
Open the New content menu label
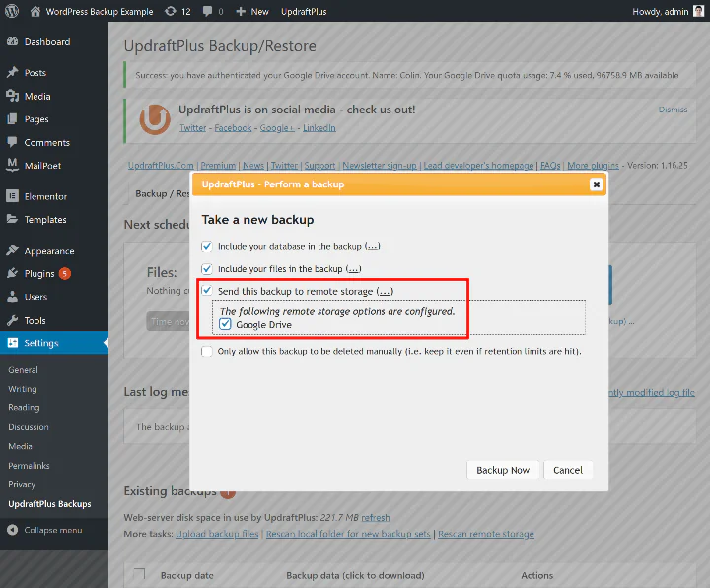pos(260,11)
